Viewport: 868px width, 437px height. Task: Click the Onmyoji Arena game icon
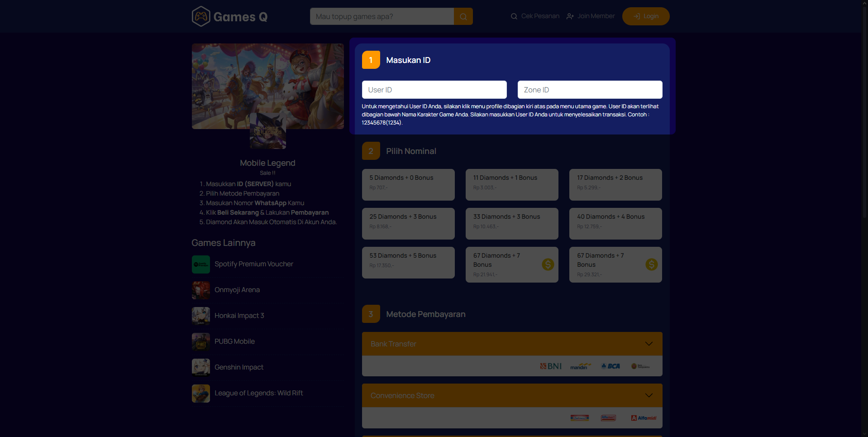click(201, 290)
